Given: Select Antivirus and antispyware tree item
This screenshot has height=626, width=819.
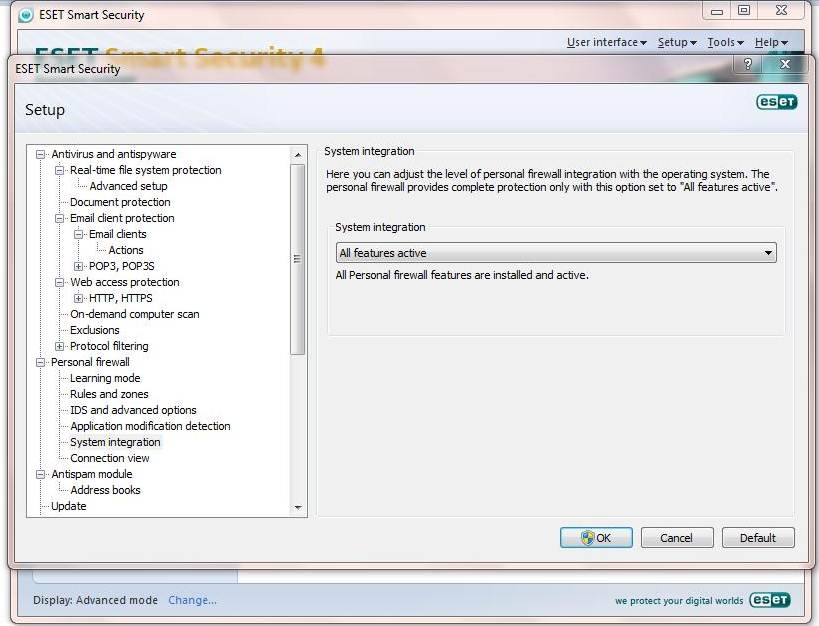Looking at the screenshot, I should point(114,154).
